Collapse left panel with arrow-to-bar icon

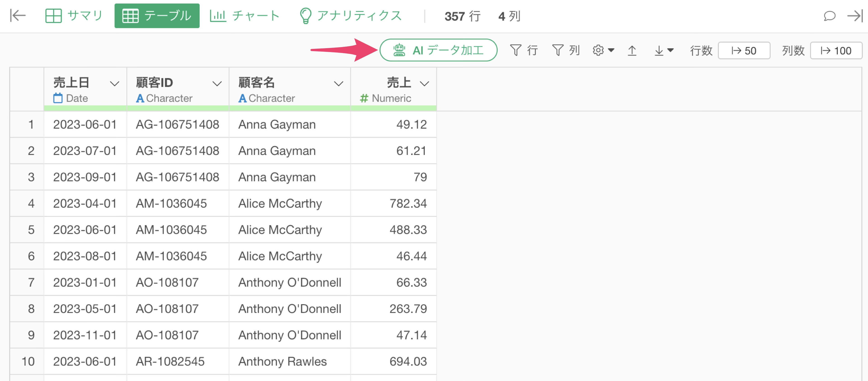pos(18,16)
